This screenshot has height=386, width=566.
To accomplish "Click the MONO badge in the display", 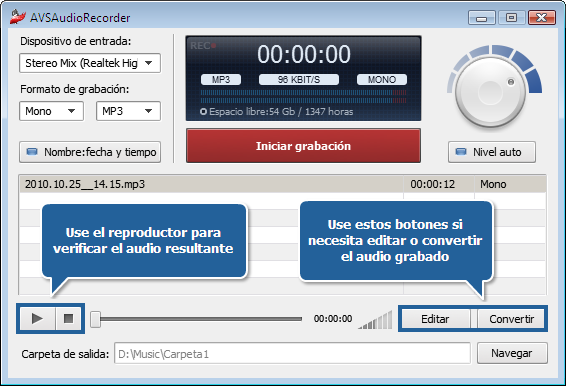I will pyautogui.click(x=382, y=79).
